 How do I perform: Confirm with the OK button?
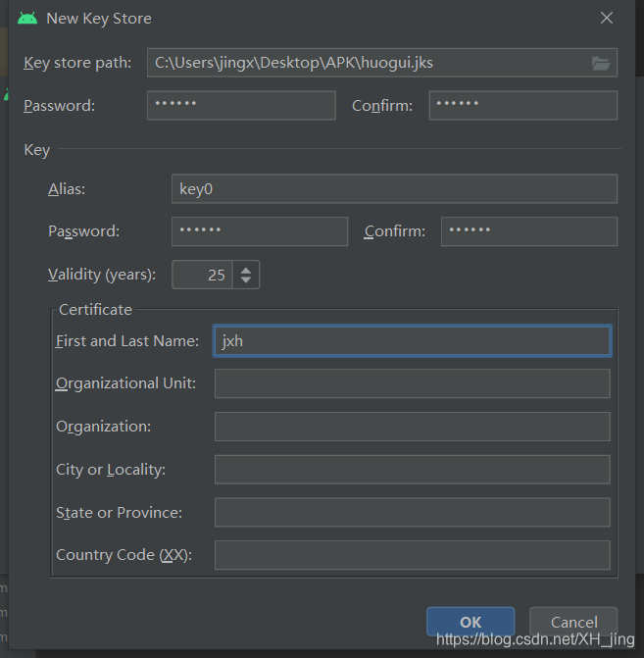pos(471,622)
